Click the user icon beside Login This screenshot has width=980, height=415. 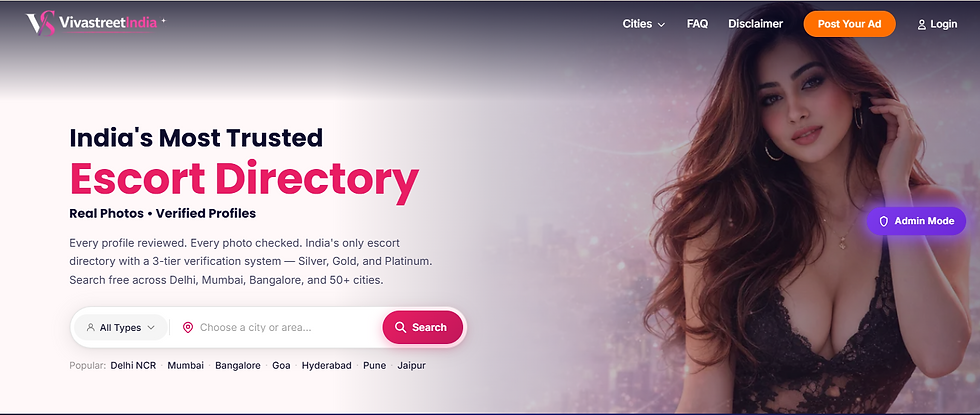coord(921,24)
